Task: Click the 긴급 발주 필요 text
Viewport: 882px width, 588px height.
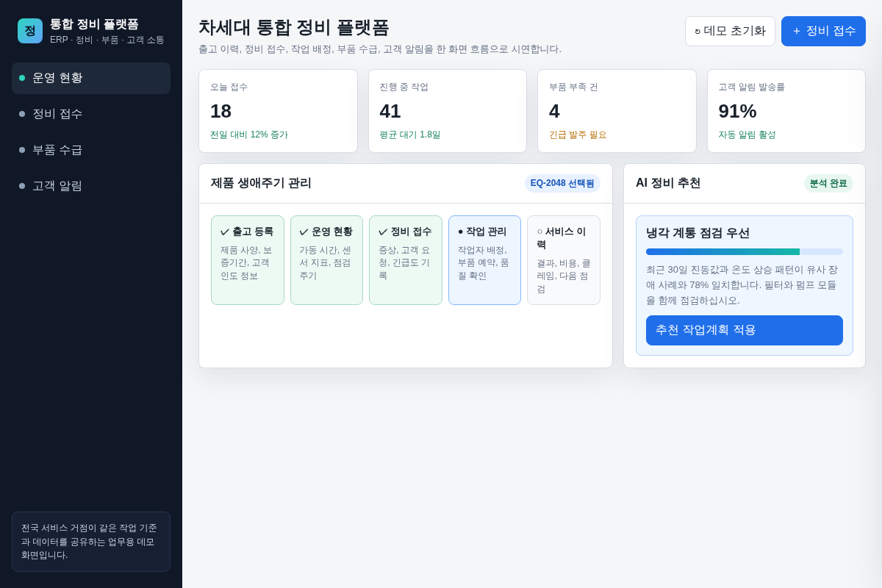Action: 578,135
